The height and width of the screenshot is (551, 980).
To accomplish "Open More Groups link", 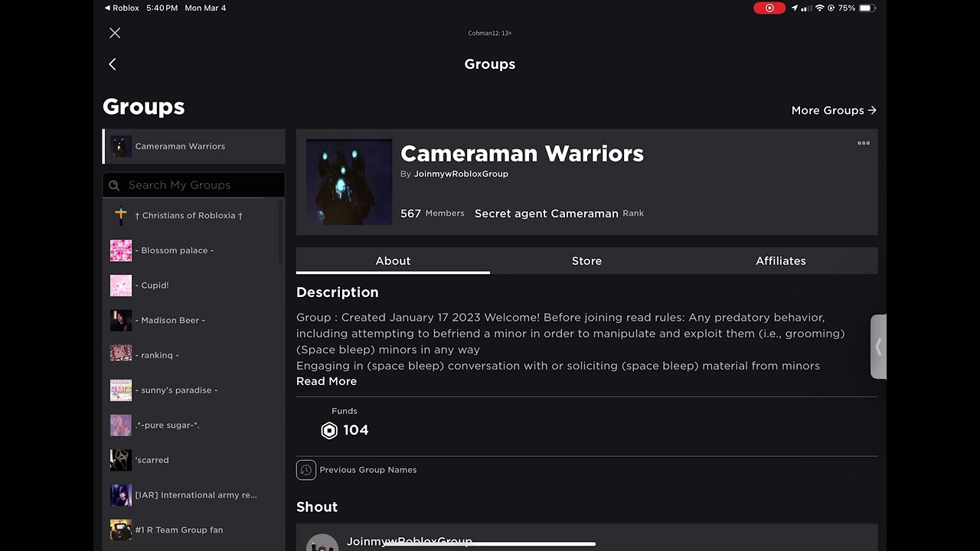I will click(x=834, y=110).
